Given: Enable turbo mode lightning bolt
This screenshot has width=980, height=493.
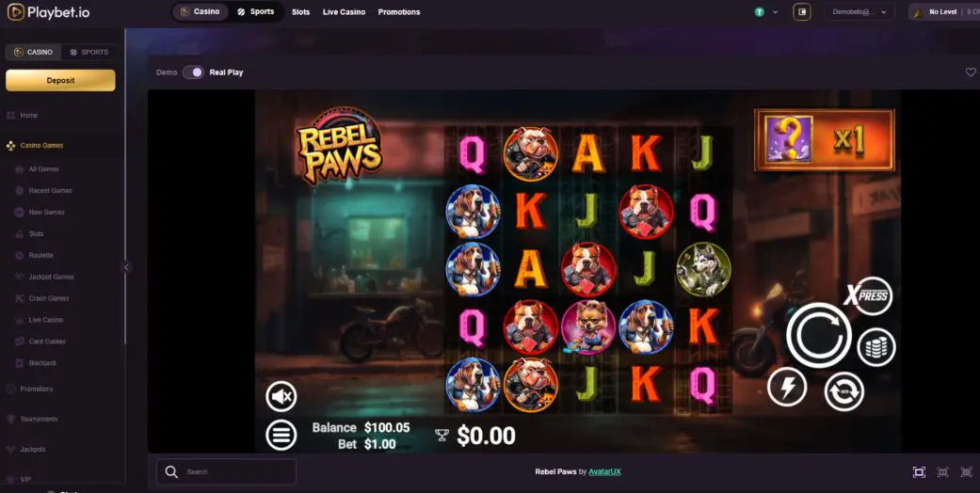Looking at the screenshot, I should coord(788,388).
